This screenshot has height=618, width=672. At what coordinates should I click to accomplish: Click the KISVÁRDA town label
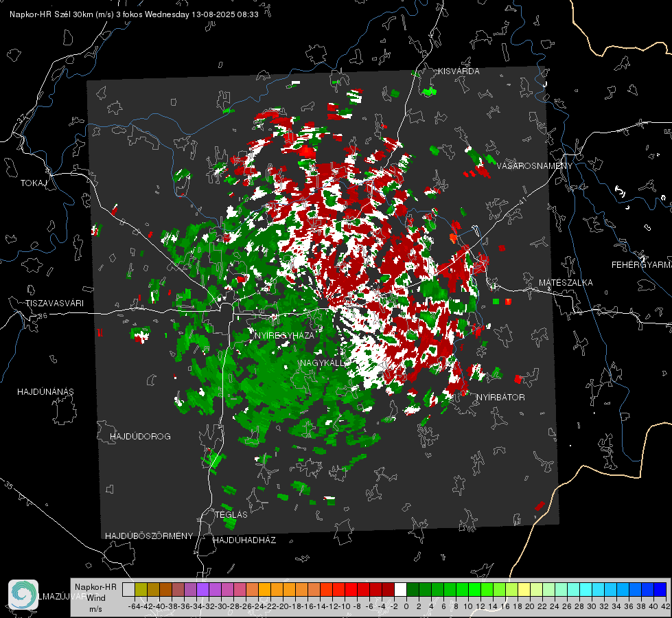(x=459, y=71)
